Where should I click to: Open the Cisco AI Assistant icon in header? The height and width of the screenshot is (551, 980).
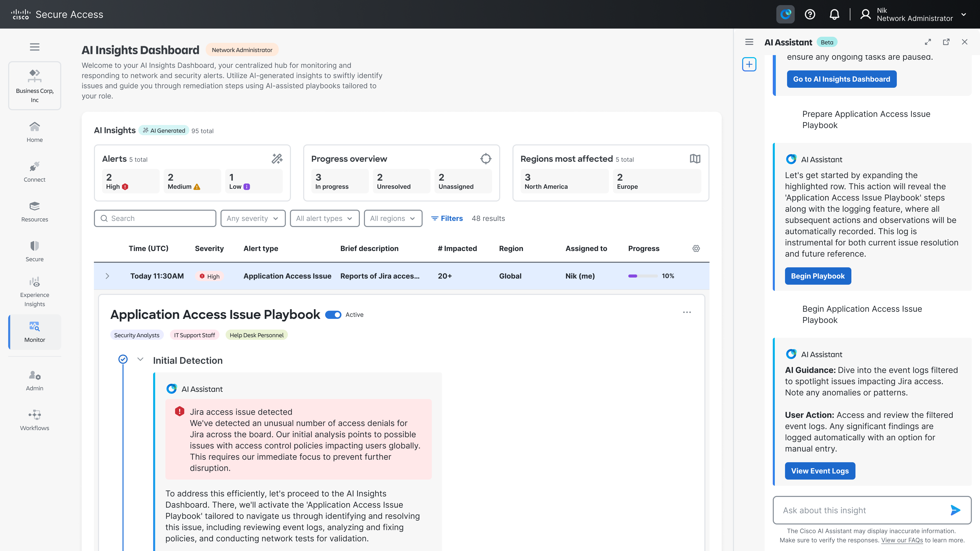click(785, 15)
